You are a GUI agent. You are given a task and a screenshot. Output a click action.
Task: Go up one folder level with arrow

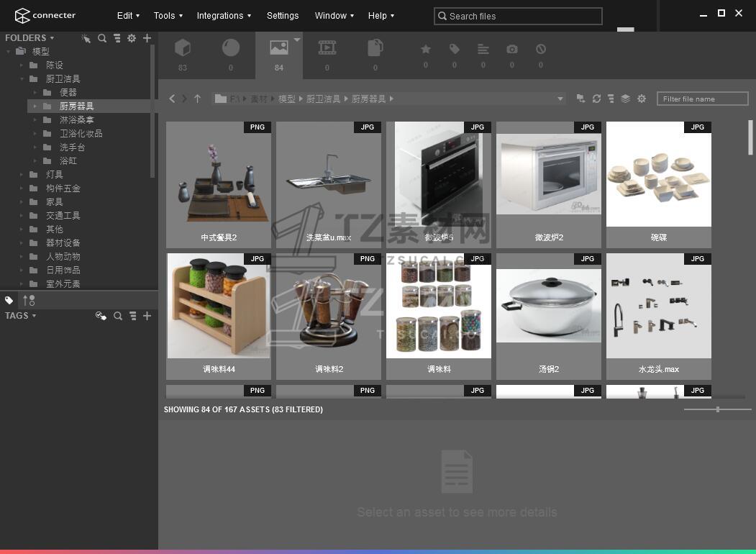[x=197, y=99]
